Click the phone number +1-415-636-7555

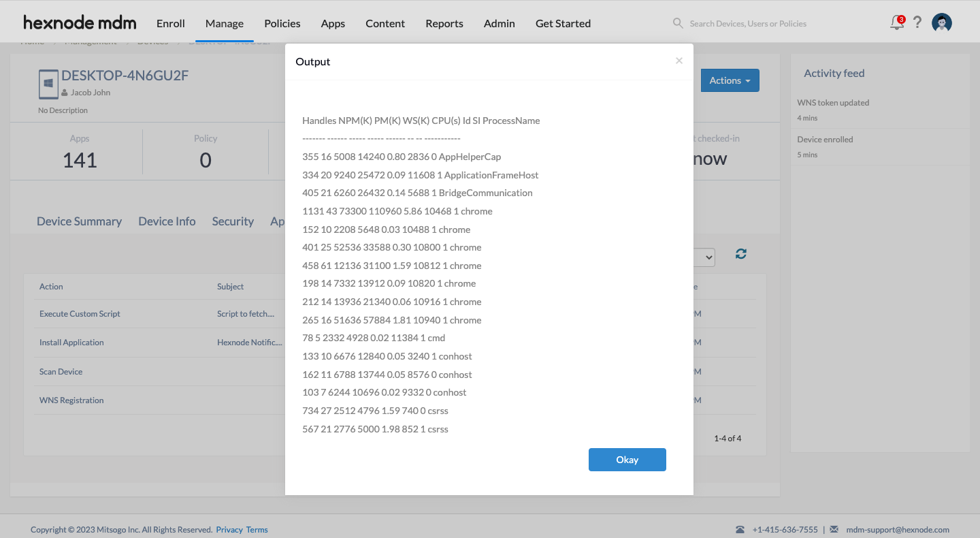pyautogui.click(x=785, y=529)
